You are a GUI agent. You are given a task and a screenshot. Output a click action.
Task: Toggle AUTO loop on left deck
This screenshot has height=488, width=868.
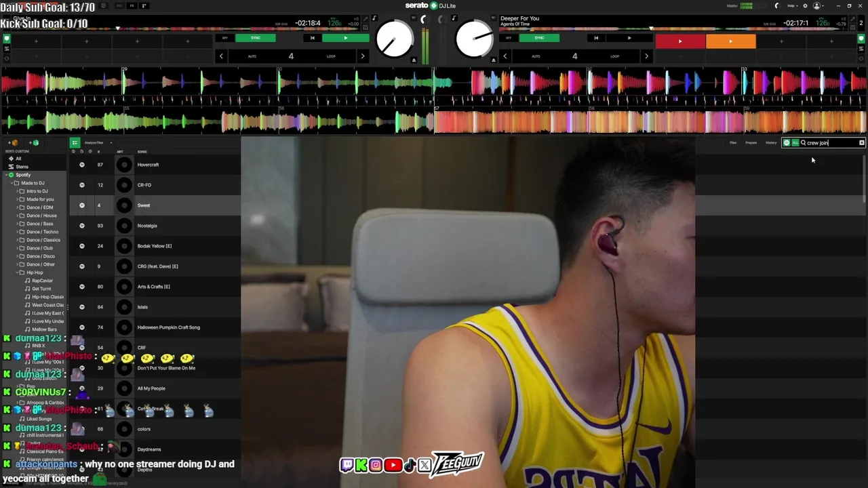click(252, 56)
